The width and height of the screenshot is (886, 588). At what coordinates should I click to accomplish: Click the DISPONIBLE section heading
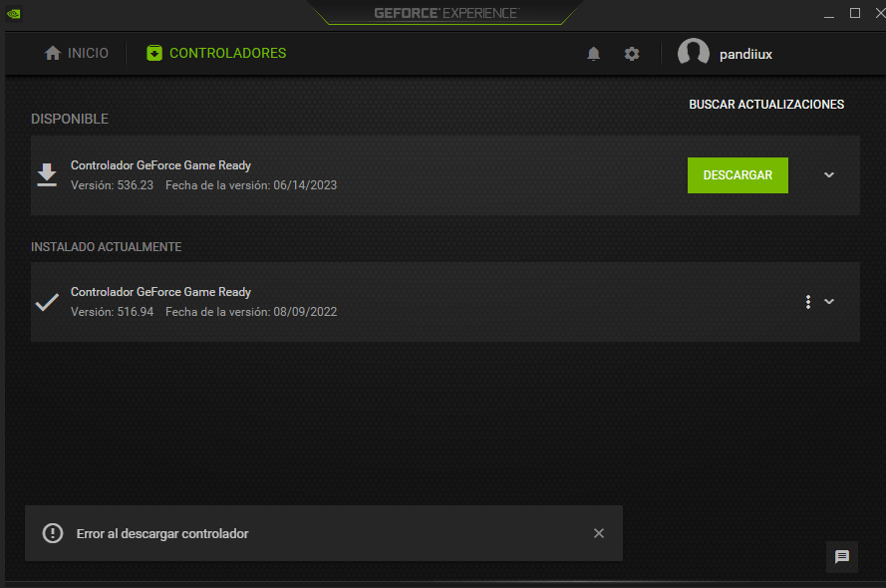coord(70,120)
